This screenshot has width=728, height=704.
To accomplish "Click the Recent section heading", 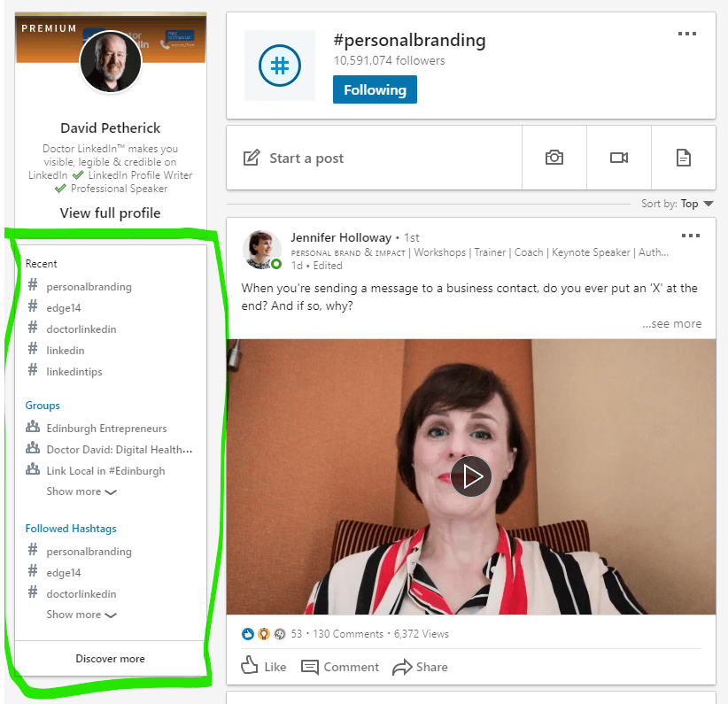I will pyautogui.click(x=41, y=264).
